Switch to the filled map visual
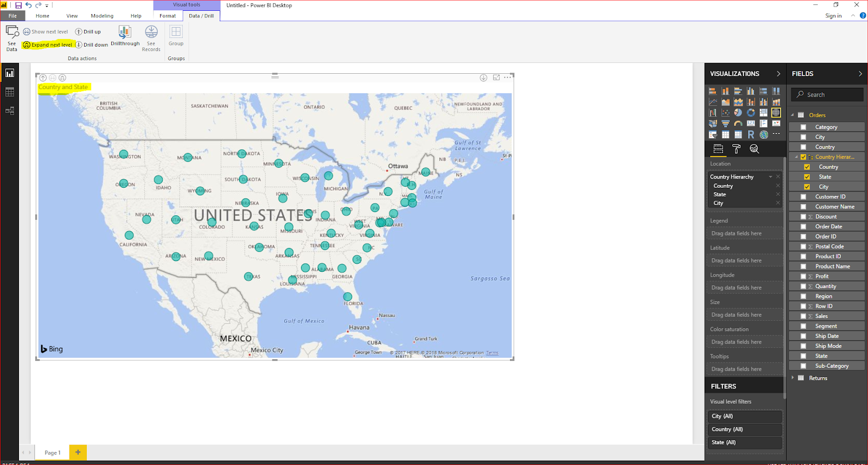This screenshot has width=868, height=465. pyautogui.click(x=712, y=124)
